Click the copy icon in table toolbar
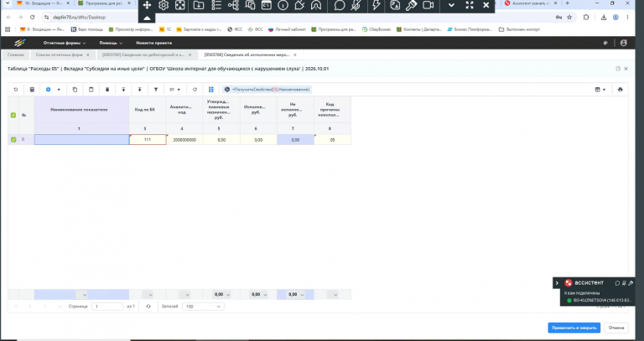 (x=75, y=90)
